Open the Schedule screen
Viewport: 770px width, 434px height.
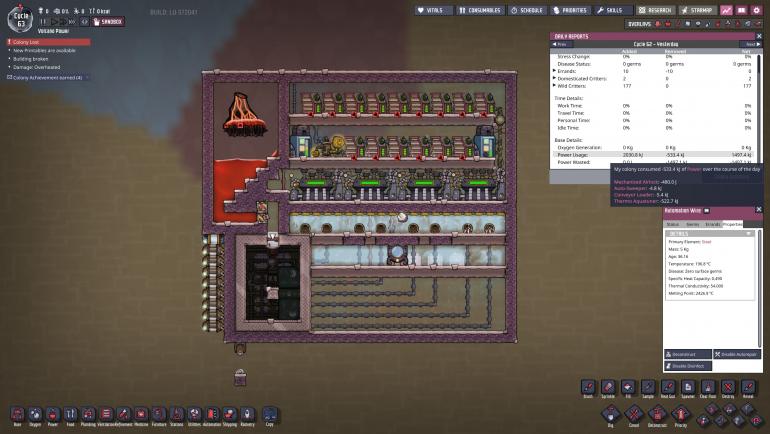coord(527,10)
